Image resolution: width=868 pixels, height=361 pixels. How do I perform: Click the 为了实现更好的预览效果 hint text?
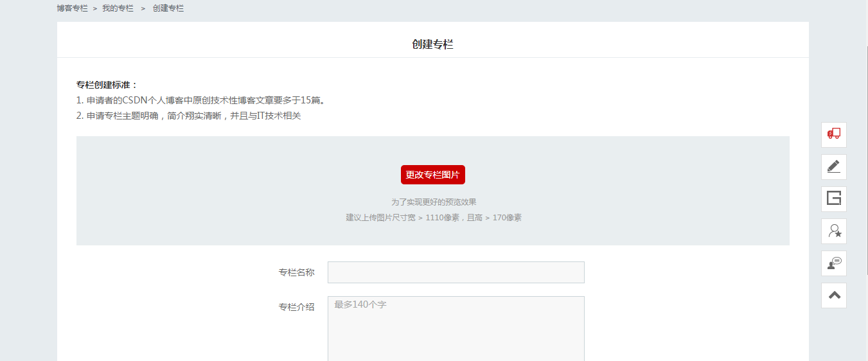(434, 202)
